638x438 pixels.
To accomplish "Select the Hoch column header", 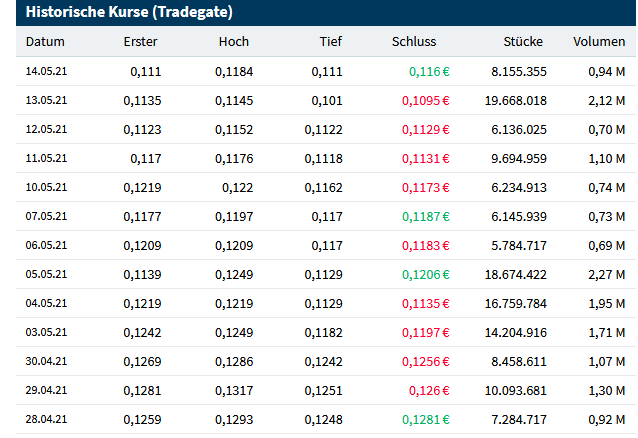I will pyautogui.click(x=233, y=42).
